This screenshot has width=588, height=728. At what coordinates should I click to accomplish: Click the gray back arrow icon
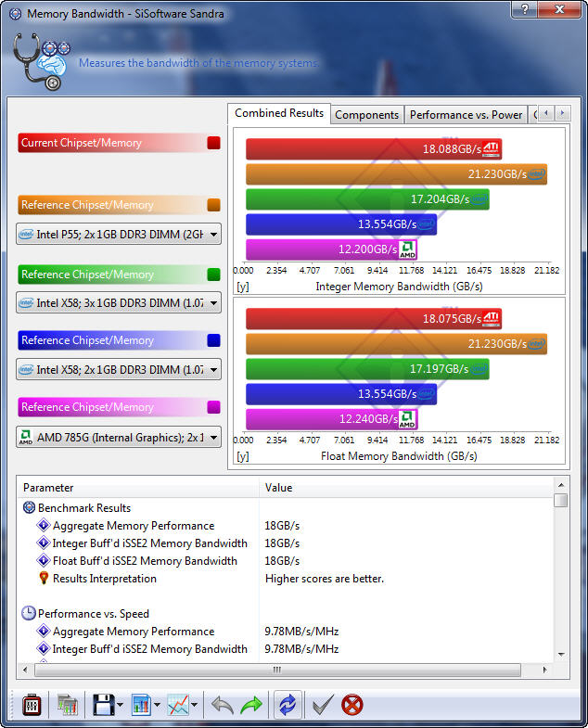click(223, 705)
